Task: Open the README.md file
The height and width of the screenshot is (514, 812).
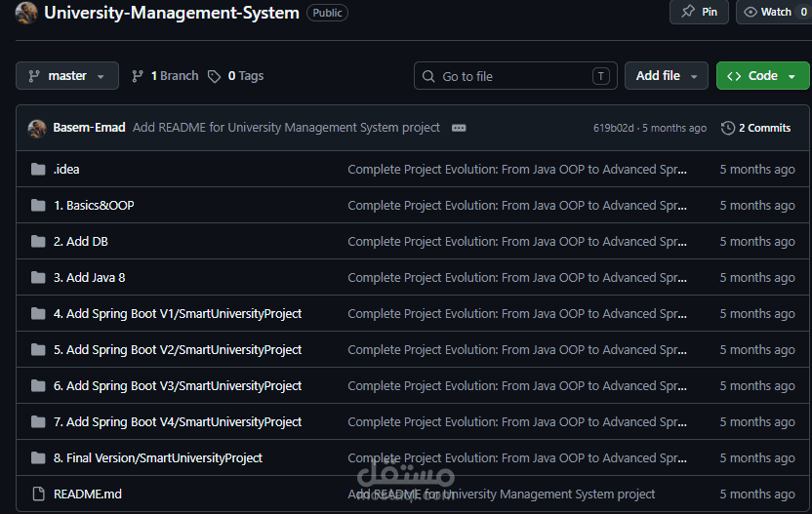Action: (88, 494)
